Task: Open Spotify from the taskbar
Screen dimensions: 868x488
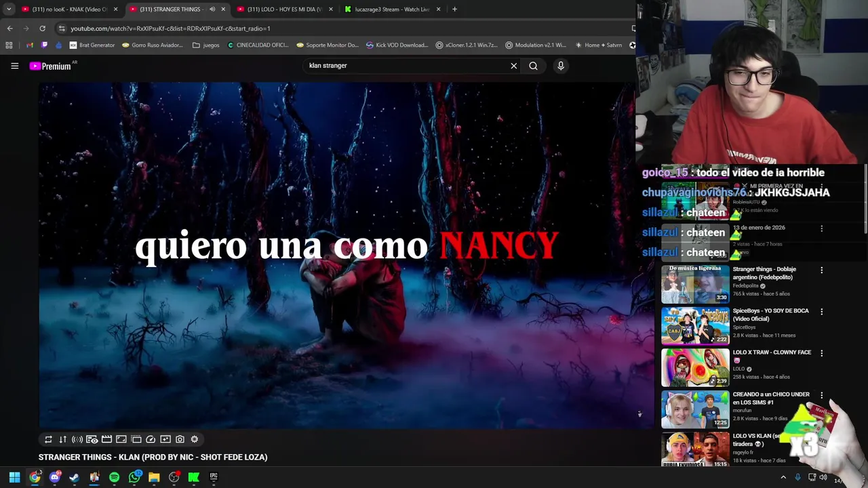Action: [114, 477]
